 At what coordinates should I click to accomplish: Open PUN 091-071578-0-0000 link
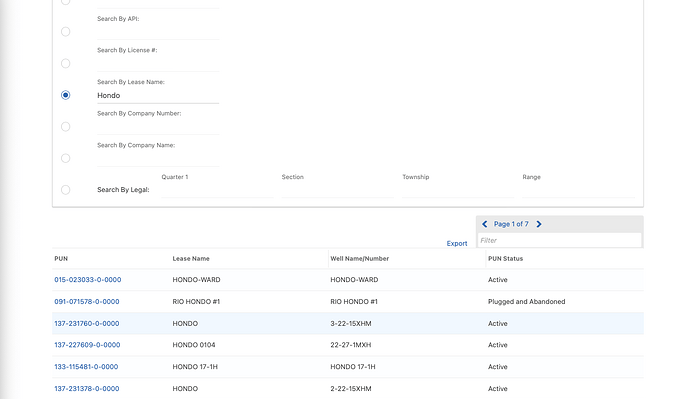[87, 302]
